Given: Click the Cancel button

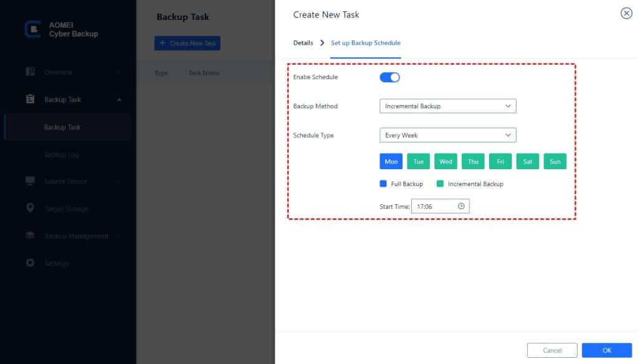Looking at the screenshot, I should tap(552, 350).
